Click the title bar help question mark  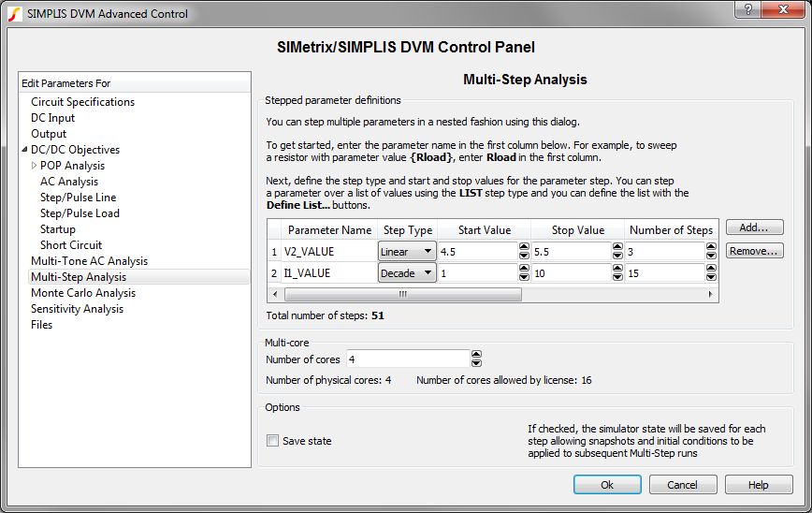pos(747,10)
